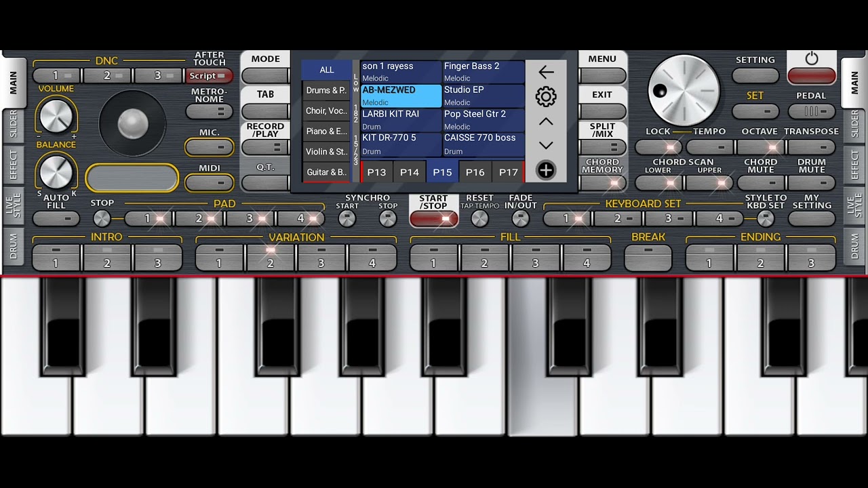868x488 pixels.
Task: Switch to page P14
Action: (410, 172)
